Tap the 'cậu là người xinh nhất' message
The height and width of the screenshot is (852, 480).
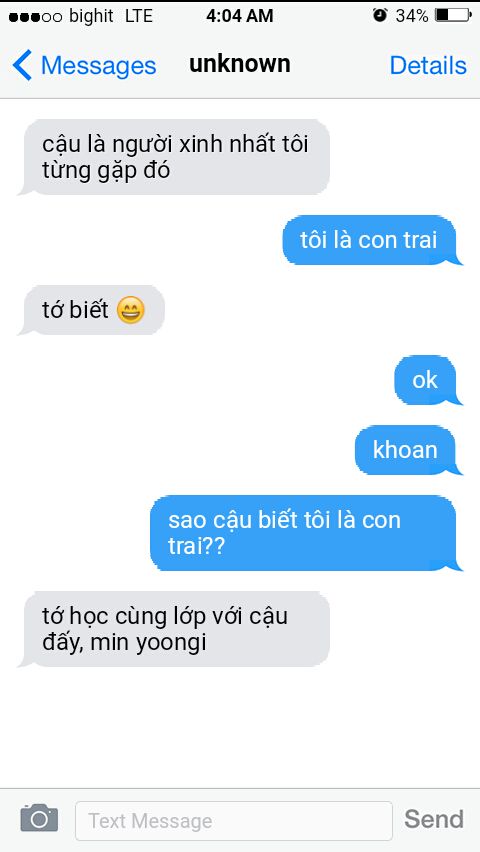tap(174, 157)
